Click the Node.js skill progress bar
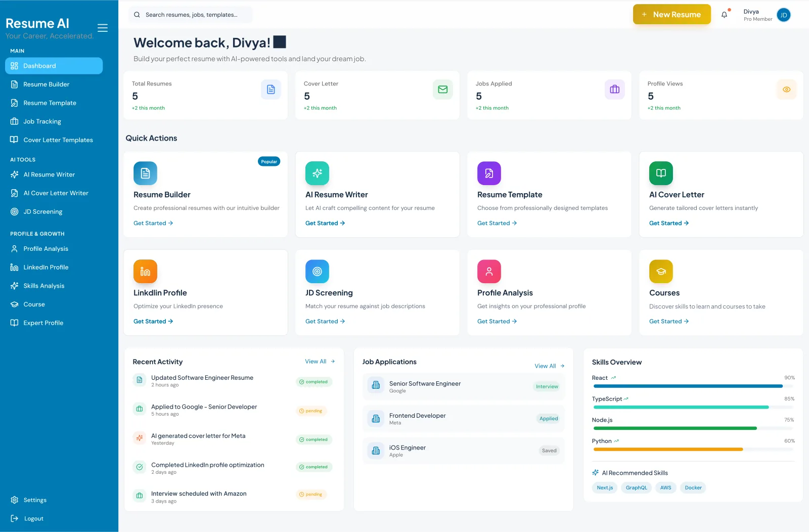 (694, 428)
